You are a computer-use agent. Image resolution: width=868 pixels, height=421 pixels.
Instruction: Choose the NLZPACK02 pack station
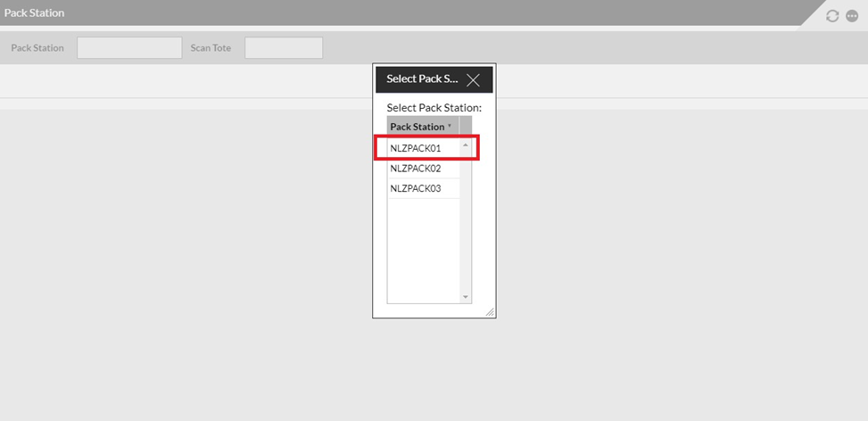416,168
